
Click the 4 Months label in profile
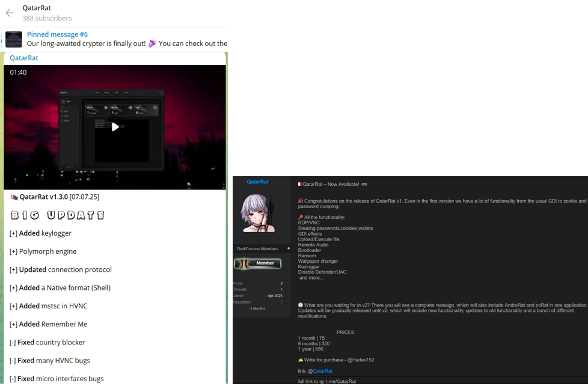(257, 308)
